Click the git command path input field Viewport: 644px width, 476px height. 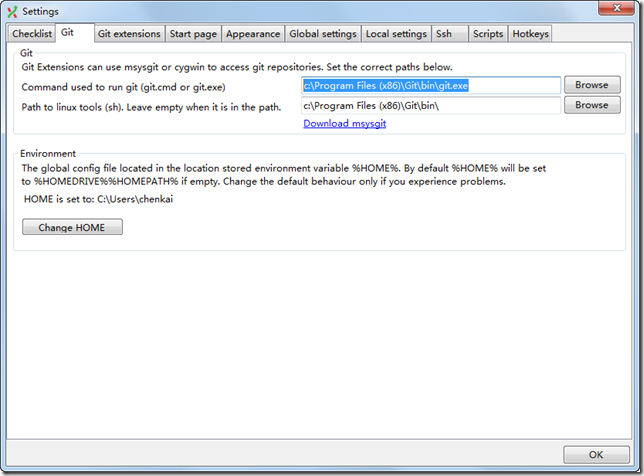[431, 85]
